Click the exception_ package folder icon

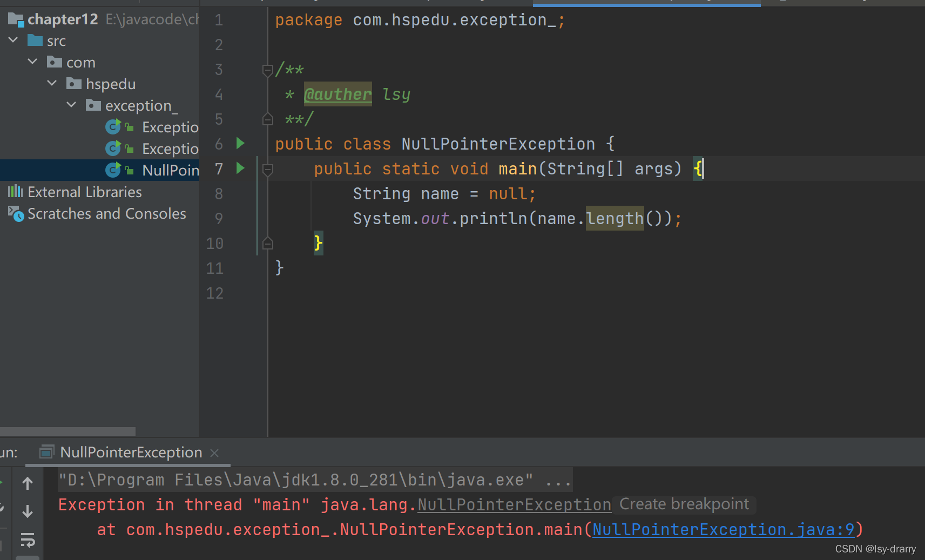click(x=93, y=105)
